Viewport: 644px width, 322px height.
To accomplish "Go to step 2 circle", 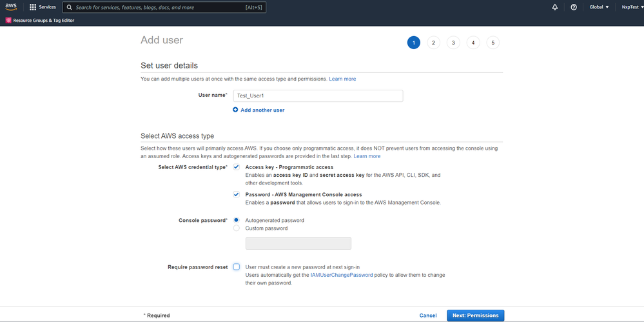I will 433,43.
